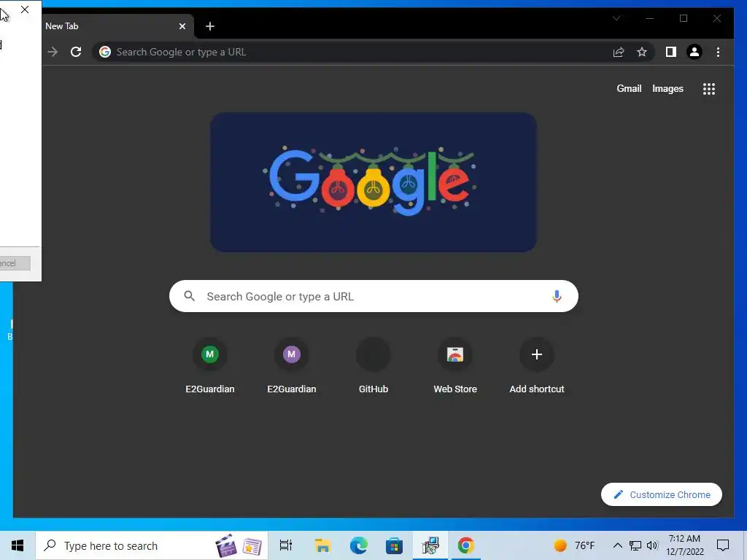This screenshot has height=560, width=747.
Task: Click Customize Chrome button
Action: (x=661, y=495)
